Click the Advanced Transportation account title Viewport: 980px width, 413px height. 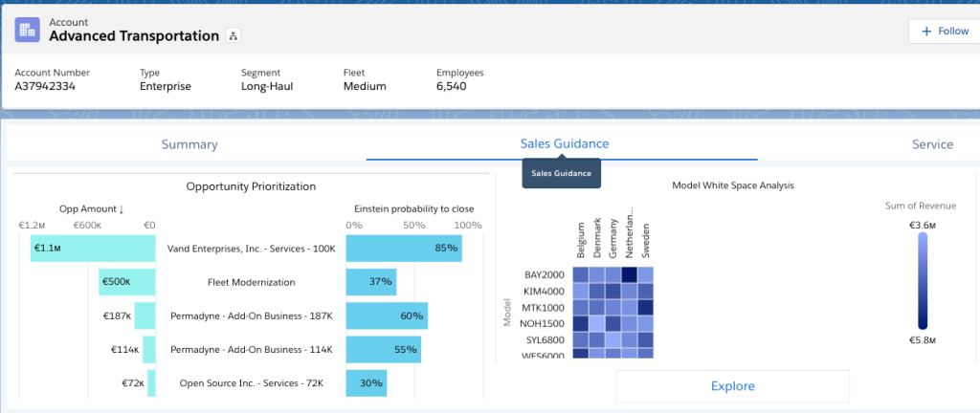[x=134, y=35]
